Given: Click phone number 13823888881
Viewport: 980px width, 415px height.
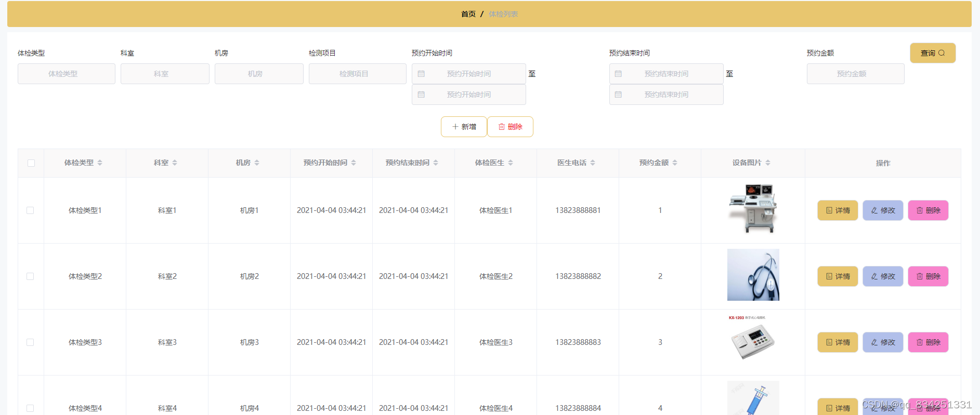Looking at the screenshot, I should tap(578, 210).
